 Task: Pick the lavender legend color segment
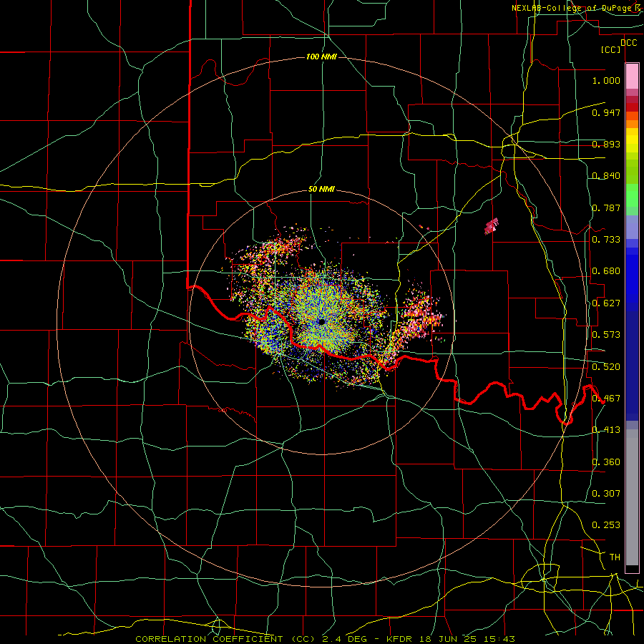[632, 227]
